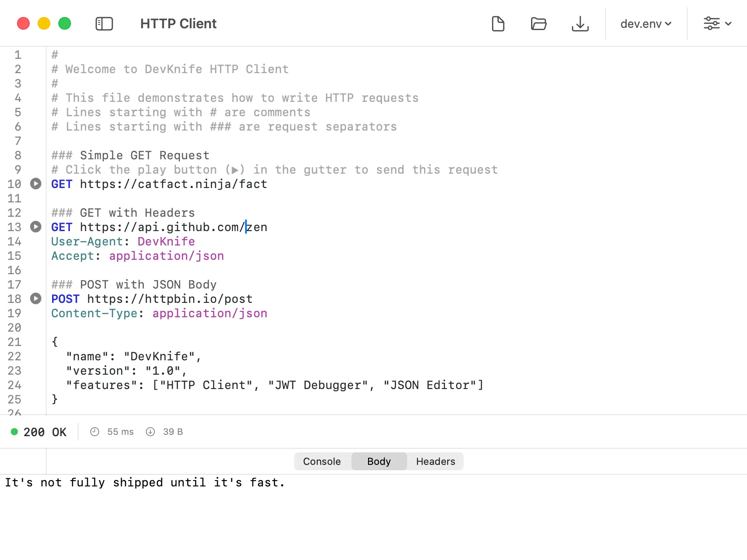This screenshot has height=560, width=747.
Task: Save the request file via download icon
Action: [580, 24]
